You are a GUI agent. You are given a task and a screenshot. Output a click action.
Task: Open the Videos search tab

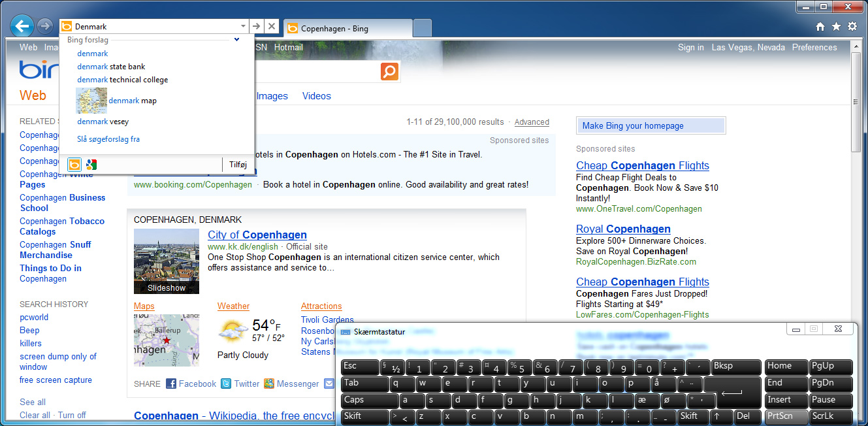click(317, 96)
